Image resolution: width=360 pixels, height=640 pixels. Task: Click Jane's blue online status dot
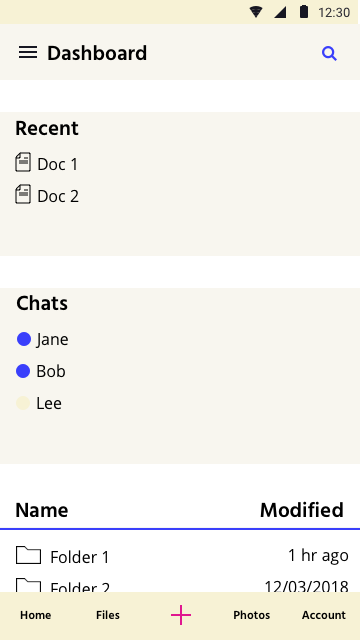24,339
